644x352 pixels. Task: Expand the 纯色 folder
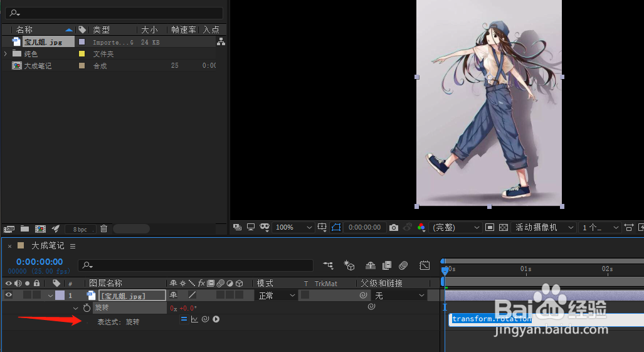[6, 53]
